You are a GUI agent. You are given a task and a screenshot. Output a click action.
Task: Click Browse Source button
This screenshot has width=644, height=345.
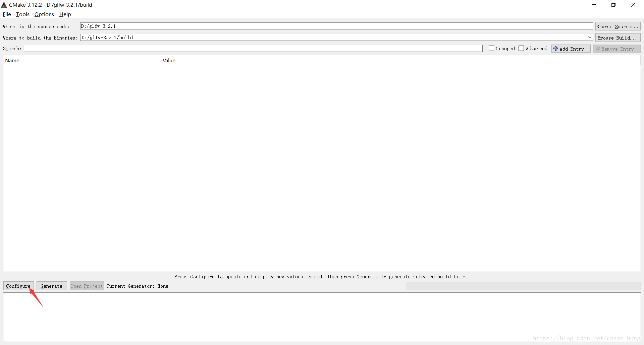click(x=618, y=26)
